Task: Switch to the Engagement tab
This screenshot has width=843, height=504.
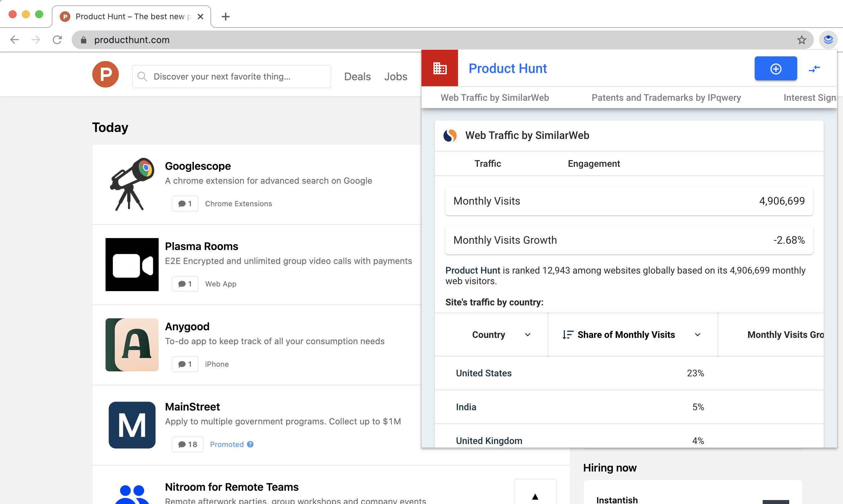Action: point(593,164)
